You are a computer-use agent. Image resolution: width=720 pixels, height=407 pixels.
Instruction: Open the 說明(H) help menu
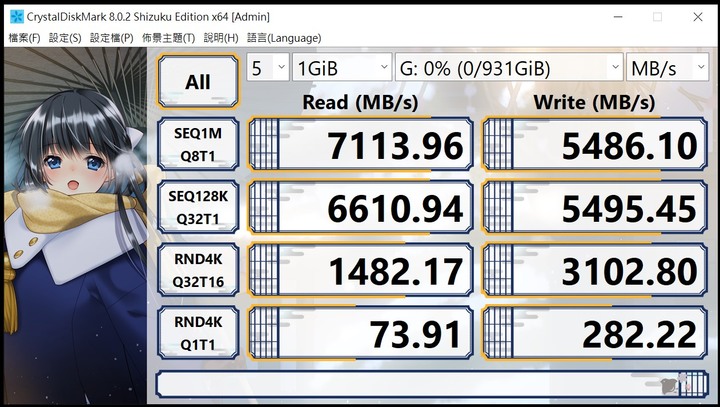(221, 38)
